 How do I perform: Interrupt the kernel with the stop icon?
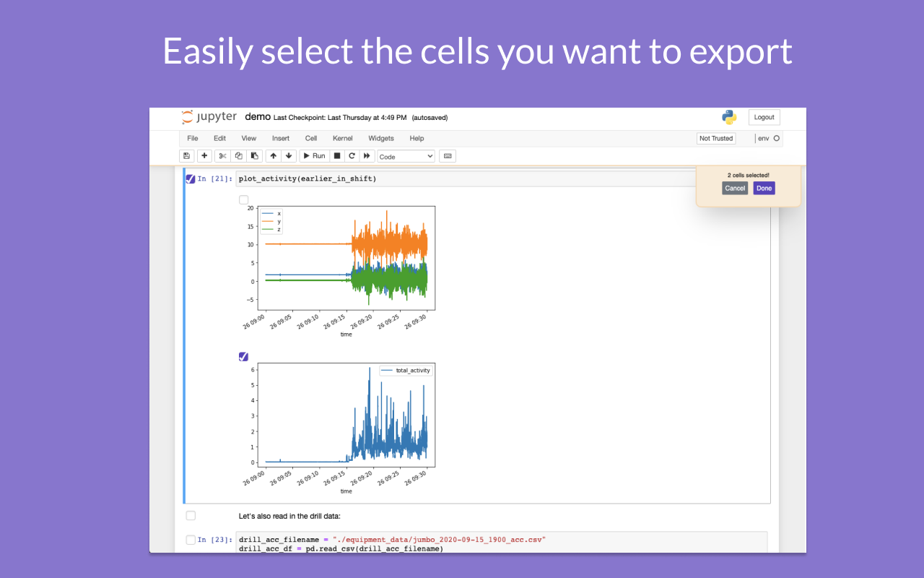[336, 156]
